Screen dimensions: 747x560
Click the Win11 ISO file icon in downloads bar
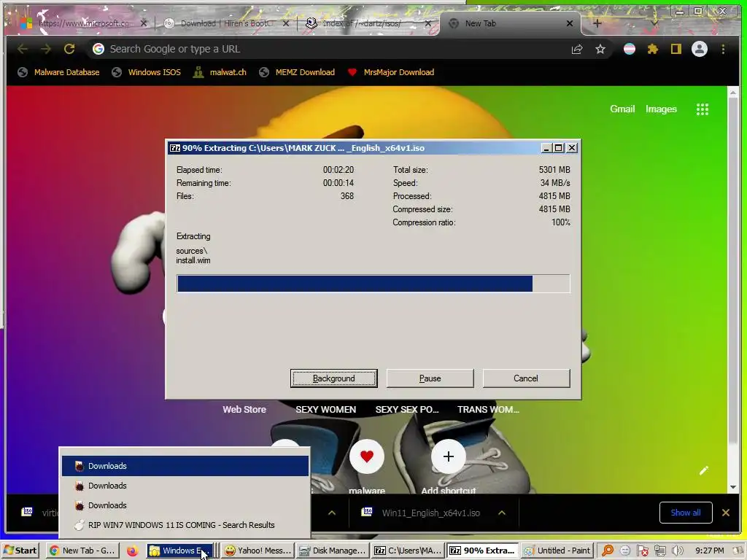pyautogui.click(x=367, y=512)
